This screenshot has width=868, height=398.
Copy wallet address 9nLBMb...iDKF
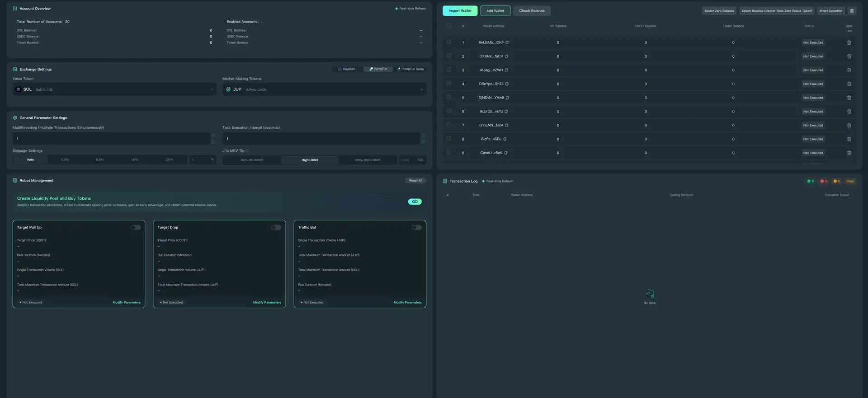pyautogui.click(x=507, y=42)
